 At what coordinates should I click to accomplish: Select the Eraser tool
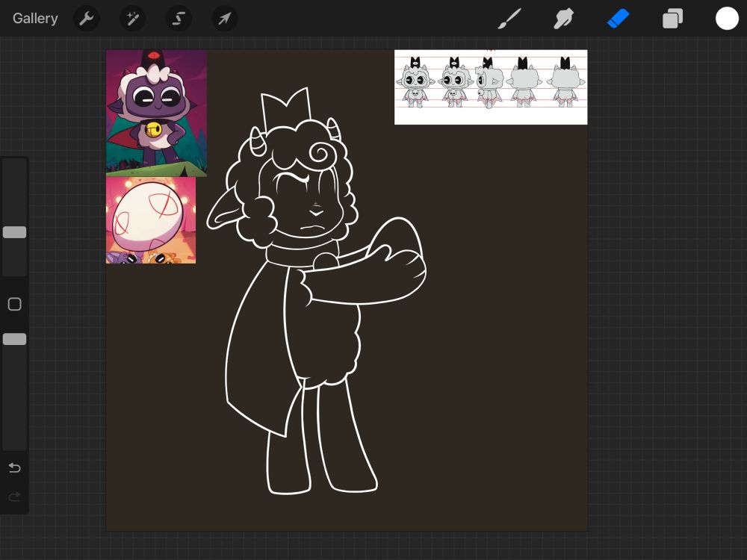pos(618,19)
